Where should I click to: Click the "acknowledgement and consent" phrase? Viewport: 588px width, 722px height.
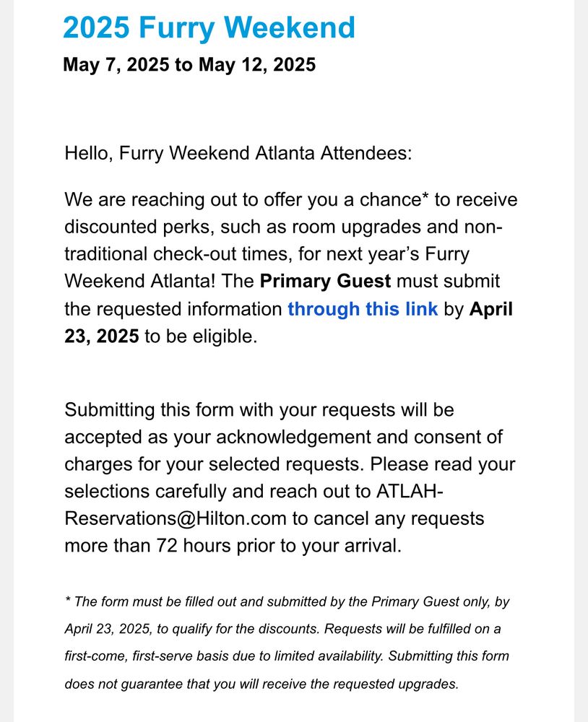tap(353, 437)
